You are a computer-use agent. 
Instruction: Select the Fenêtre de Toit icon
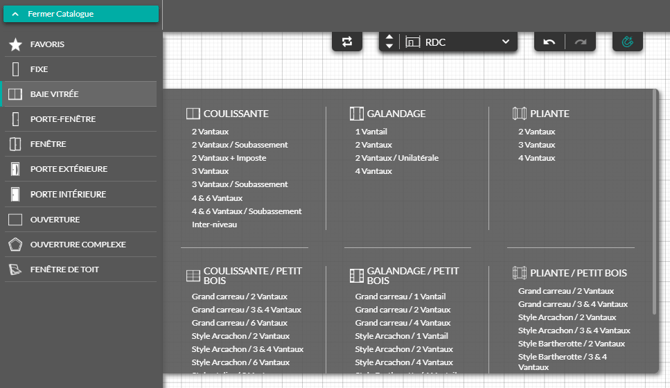tap(15, 270)
